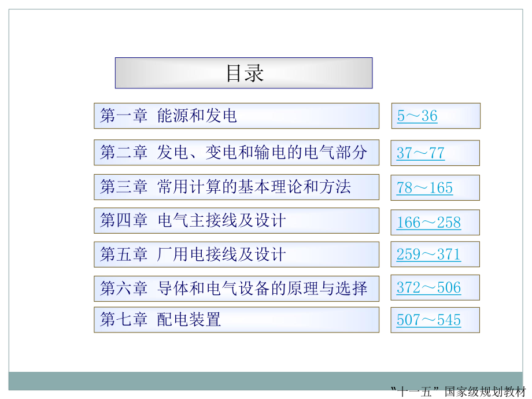
Task: Open the 166～258 page link
Action: click(428, 222)
